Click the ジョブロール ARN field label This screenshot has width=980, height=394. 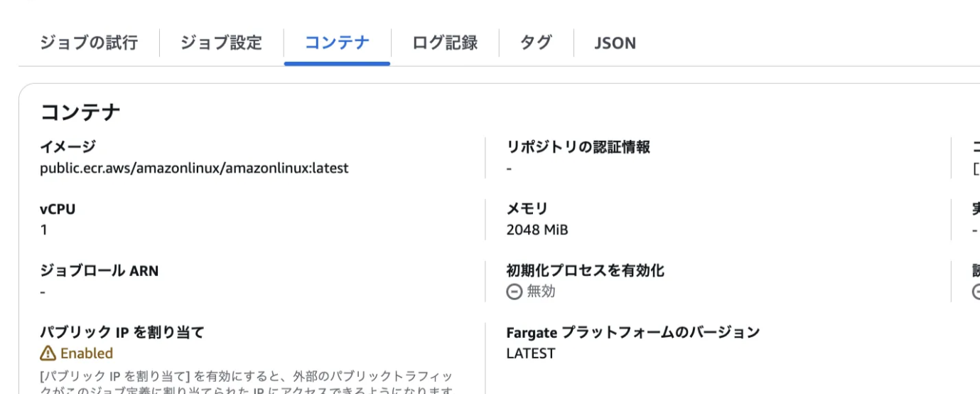tap(99, 271)
